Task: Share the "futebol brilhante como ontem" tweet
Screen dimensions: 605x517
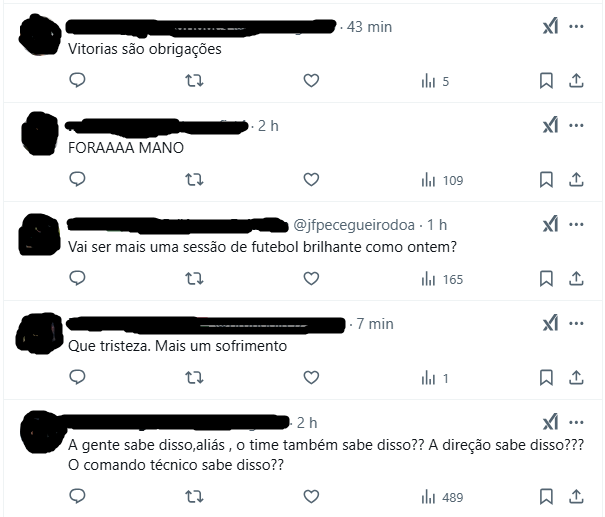Action: pyautogui.click(x=576, y=279)
